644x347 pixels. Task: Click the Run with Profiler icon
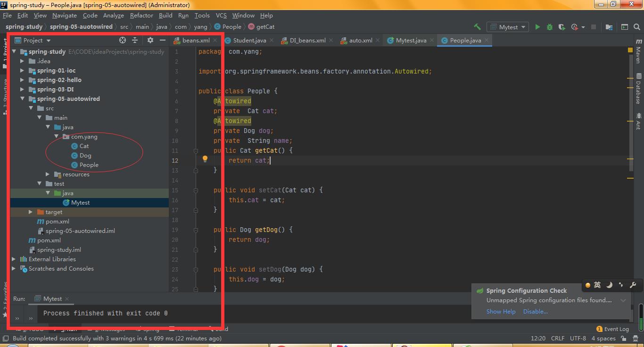(574, 27)
